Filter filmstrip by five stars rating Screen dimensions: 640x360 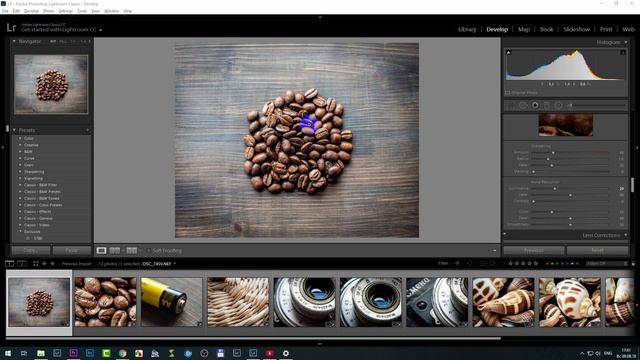pyautogui.click(x=536, y=264)
